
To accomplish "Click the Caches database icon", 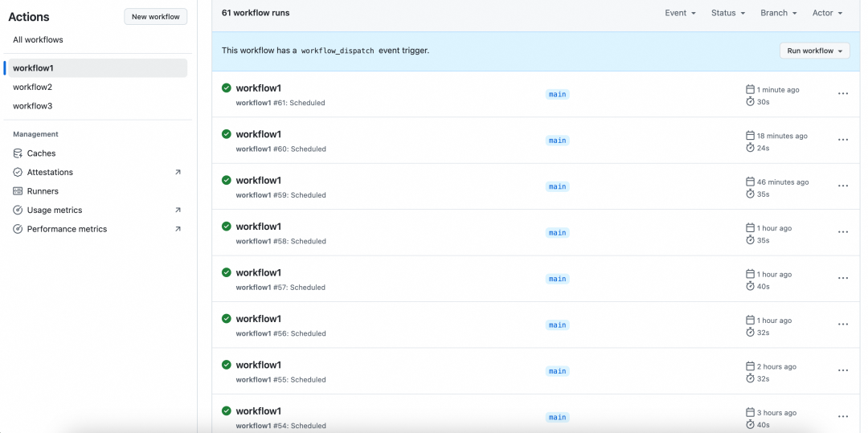I will click(18, 153).
